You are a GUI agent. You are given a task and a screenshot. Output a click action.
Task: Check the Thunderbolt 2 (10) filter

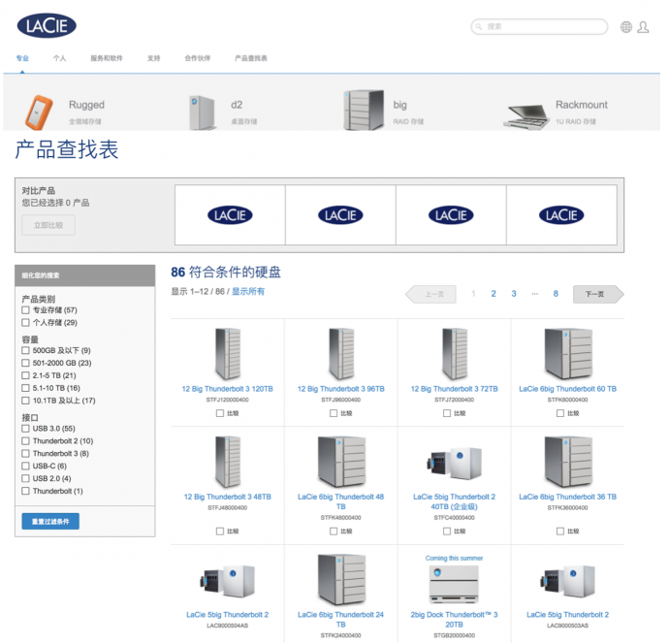click(x=25, y=441)
